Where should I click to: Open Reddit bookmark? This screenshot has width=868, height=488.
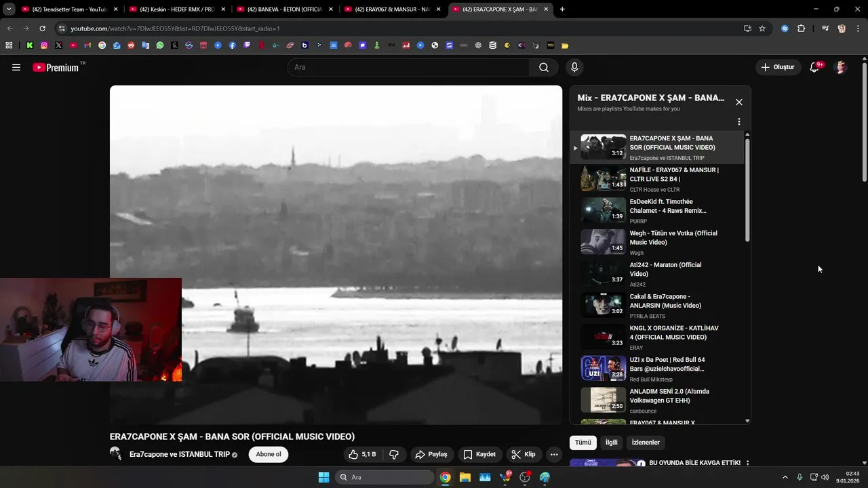click(131, 45)
